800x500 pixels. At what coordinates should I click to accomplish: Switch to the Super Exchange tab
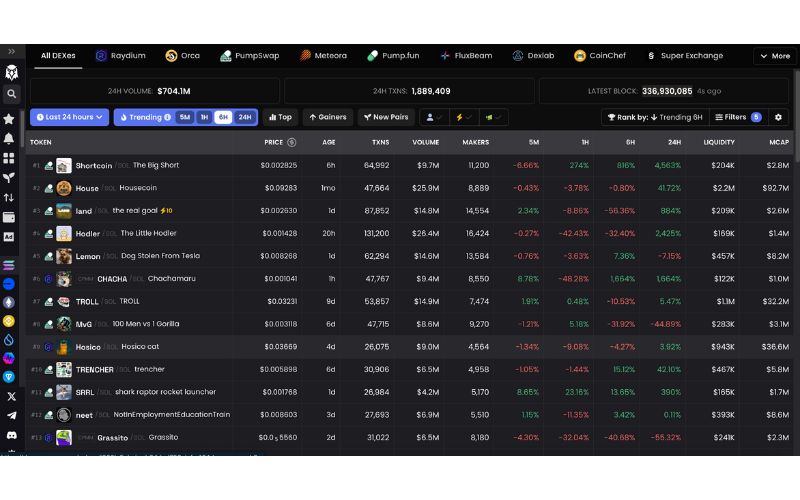pos(685,56)
